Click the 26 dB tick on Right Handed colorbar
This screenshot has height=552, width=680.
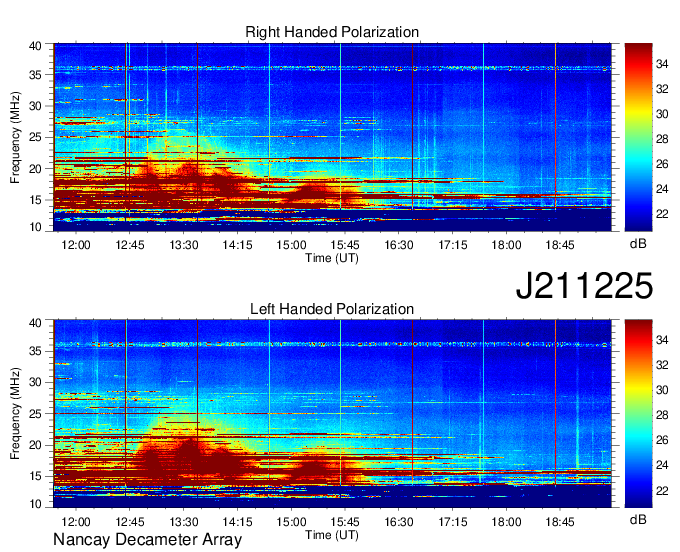tap(662, 164)
